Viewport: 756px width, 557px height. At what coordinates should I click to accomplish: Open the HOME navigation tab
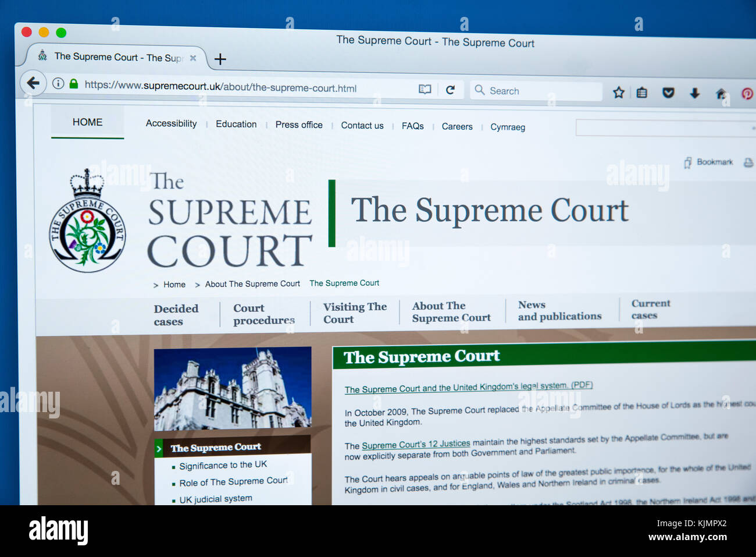87,122
